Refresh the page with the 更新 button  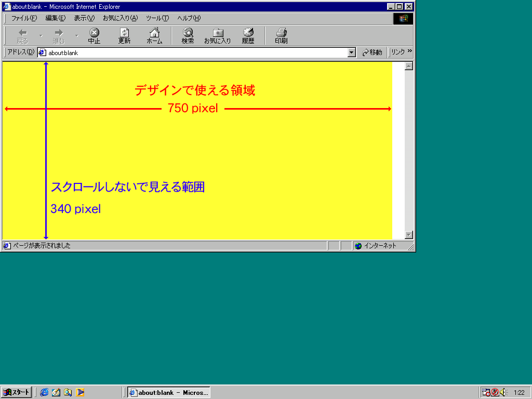[124, 36]
